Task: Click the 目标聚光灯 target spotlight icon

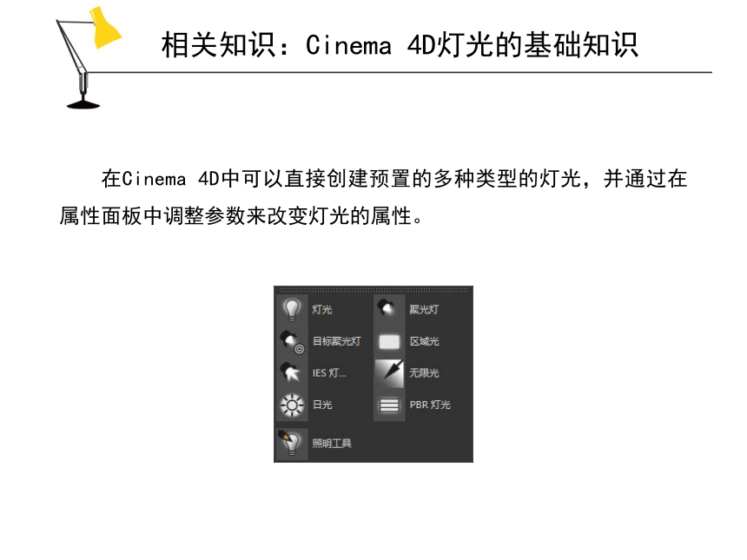Action: pos(292,341)
